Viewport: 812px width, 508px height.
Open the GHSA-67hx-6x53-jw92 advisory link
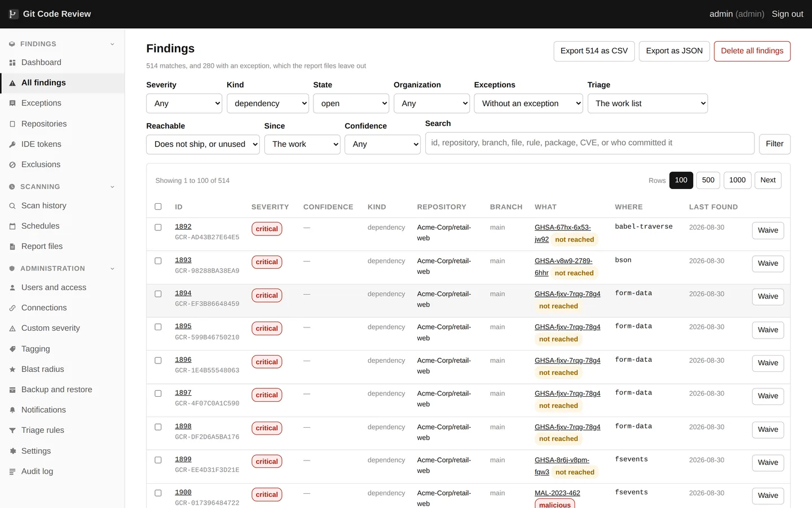[x=563, y=233]
